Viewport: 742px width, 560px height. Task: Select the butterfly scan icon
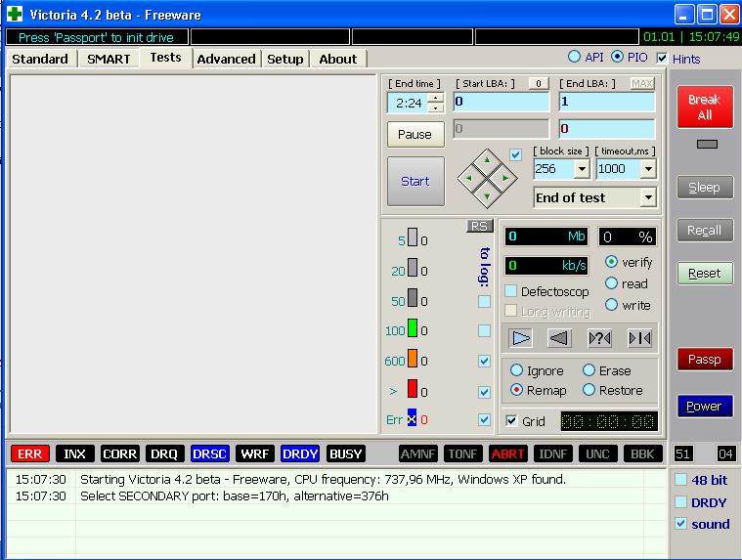[x=639, y=338]
